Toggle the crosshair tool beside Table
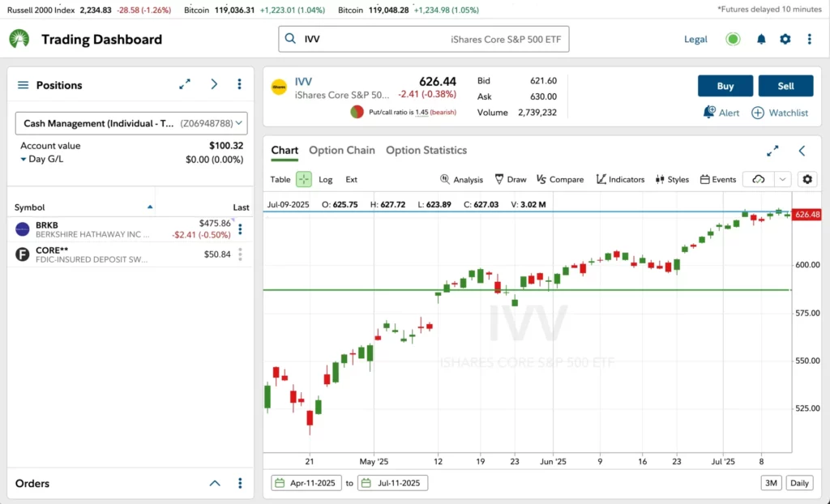The width and height of the screenshot is (830, 504). coord(304,179)
